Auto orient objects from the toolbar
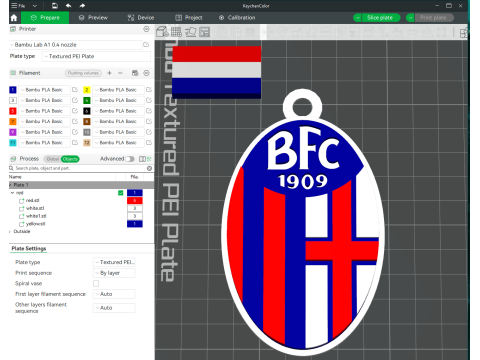The width and height of the screenshot is (480, 360). click(191, 32)
